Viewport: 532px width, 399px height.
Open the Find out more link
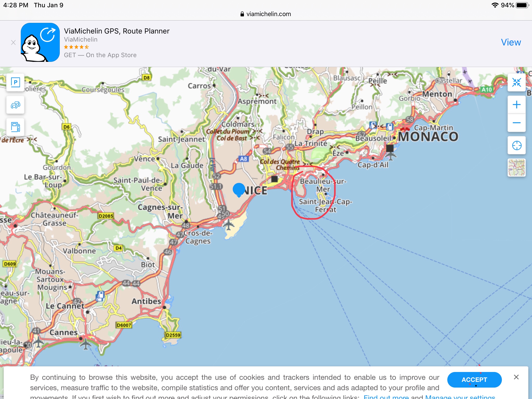[386, 397]
